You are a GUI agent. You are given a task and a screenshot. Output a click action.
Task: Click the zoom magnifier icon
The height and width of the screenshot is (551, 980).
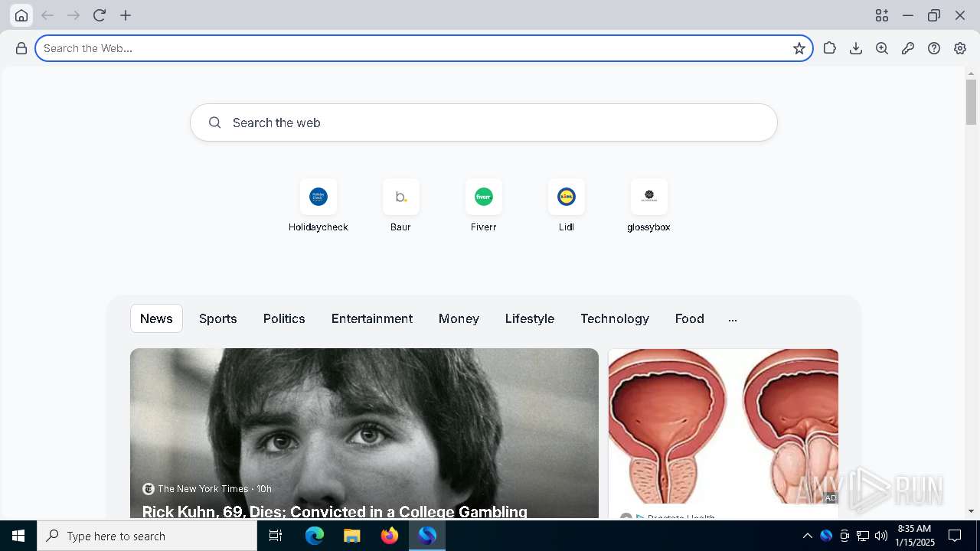[x=882, y=48]
